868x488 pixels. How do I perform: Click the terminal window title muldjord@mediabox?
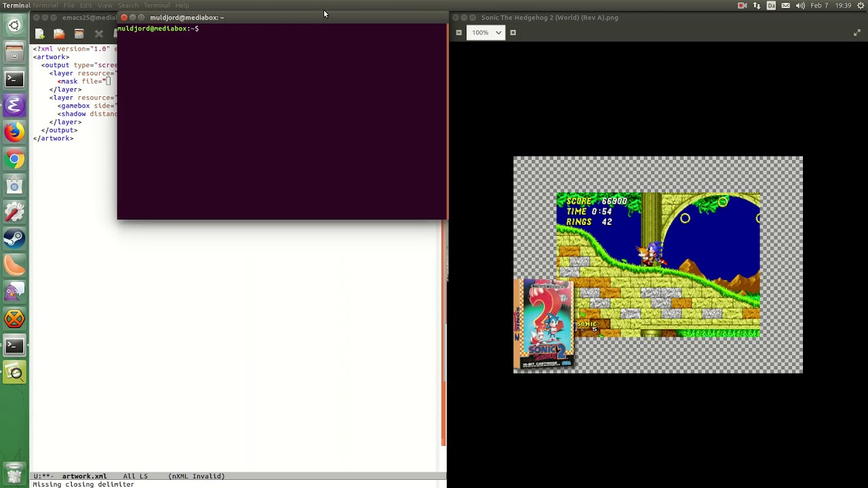(186, 18)
